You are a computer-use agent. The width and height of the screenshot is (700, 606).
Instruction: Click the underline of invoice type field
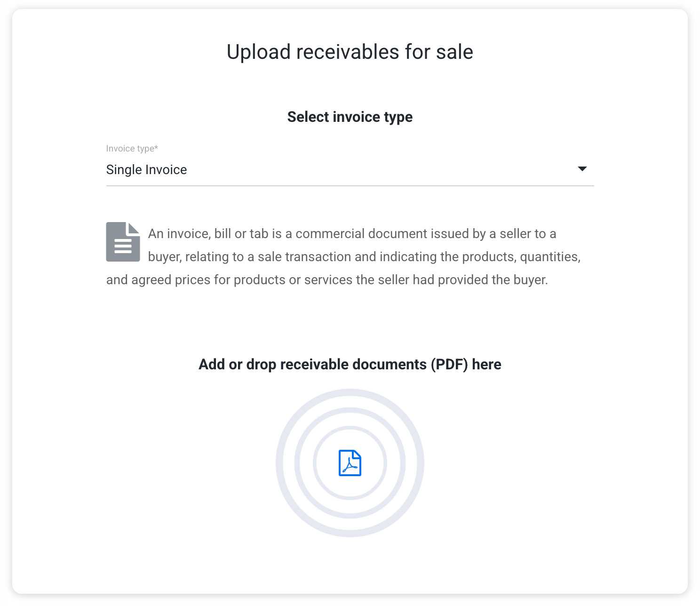(350, 186)
